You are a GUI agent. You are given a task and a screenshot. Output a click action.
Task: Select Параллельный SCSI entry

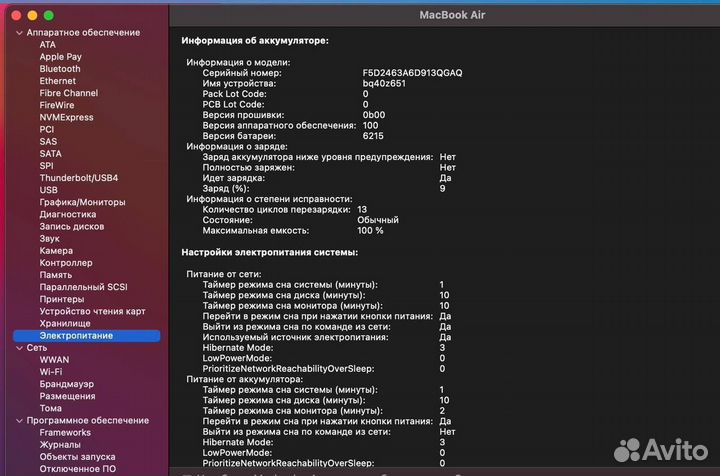[x=83, y=287]
